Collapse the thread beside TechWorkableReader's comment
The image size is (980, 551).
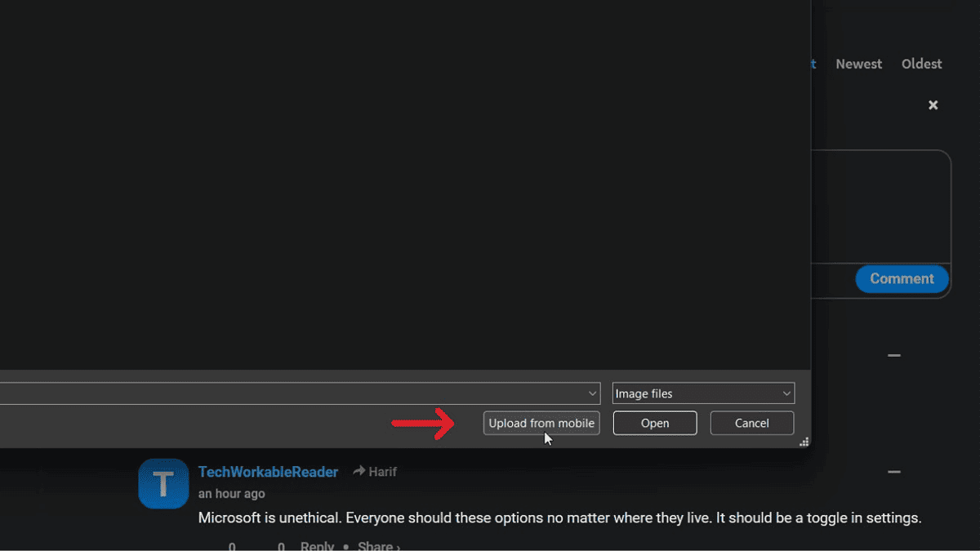click(893, 472)
